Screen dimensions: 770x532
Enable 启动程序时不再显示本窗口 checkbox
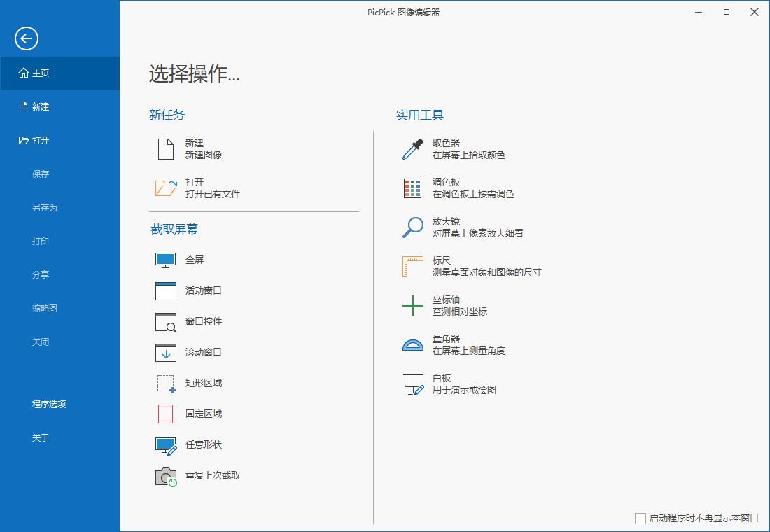point(640,518)
